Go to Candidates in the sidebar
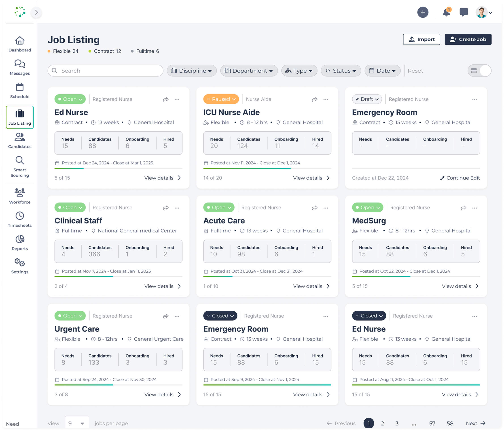Screen dimensions: 504x431 (x=20, y=141)
